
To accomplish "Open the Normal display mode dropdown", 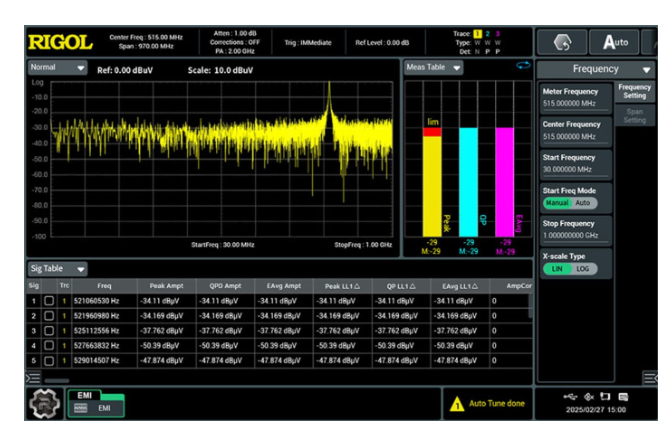I will pos(57,68).
